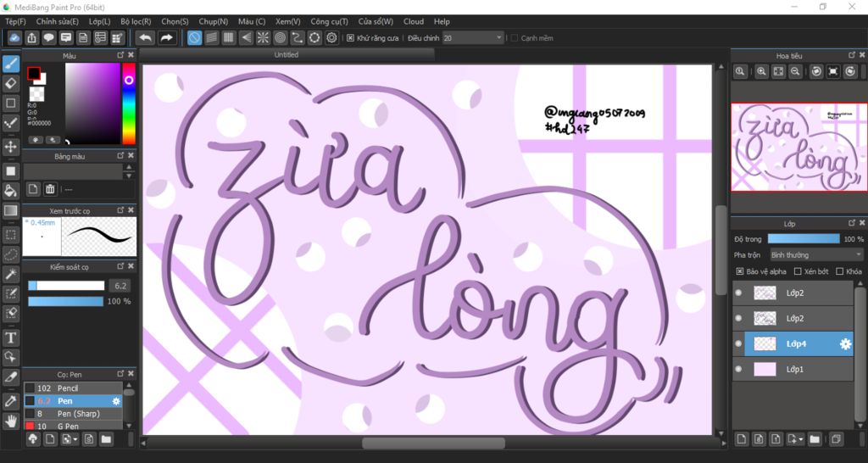
Task: Rotate view left in the navigator
Action: 816,71
